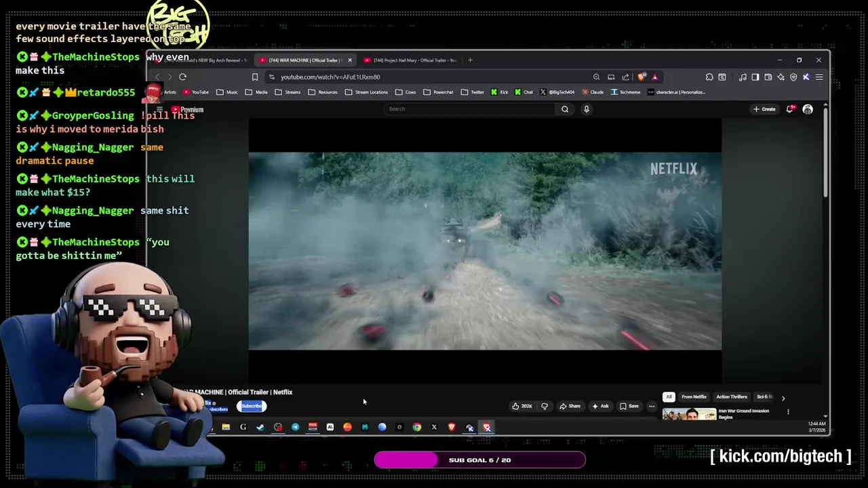Image resolution: width=868 pixels, height=488 pixels.
Task: Open the character.ai bookmark
Action: pyautogui.click(x=676, y=92)
